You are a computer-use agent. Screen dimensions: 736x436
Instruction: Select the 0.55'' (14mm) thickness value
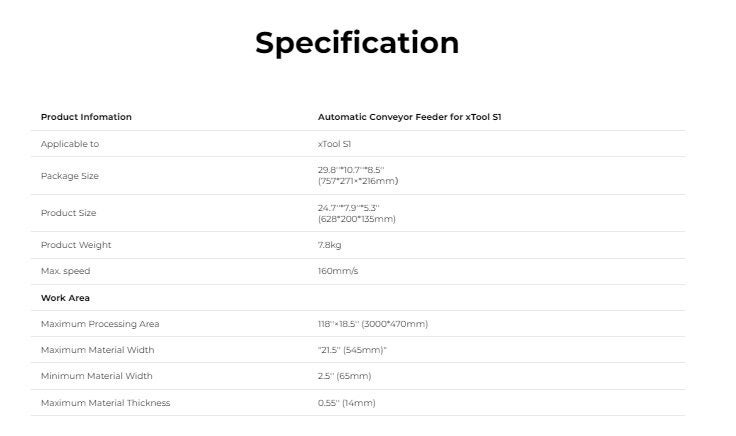(347, 403)
